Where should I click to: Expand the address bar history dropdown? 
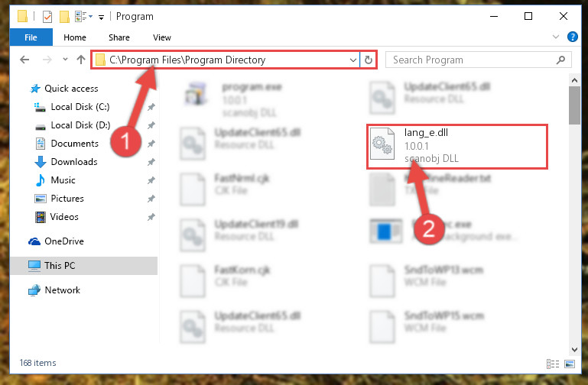pyautogui.click(x=352, y=60)
